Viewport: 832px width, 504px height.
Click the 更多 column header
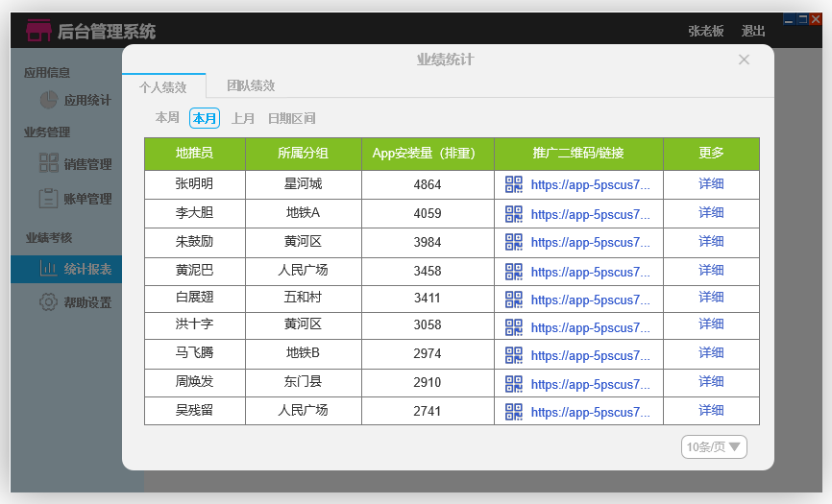712,154
